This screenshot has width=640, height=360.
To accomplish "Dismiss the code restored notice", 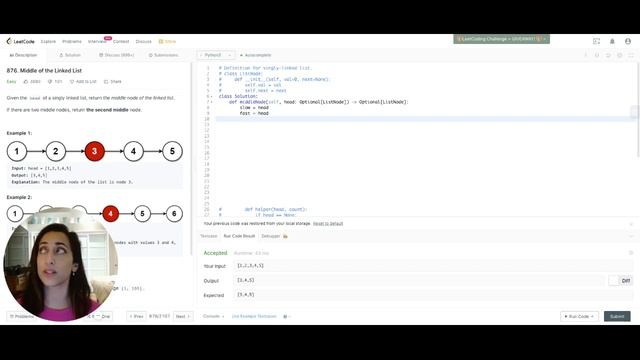I will point(631,224).
